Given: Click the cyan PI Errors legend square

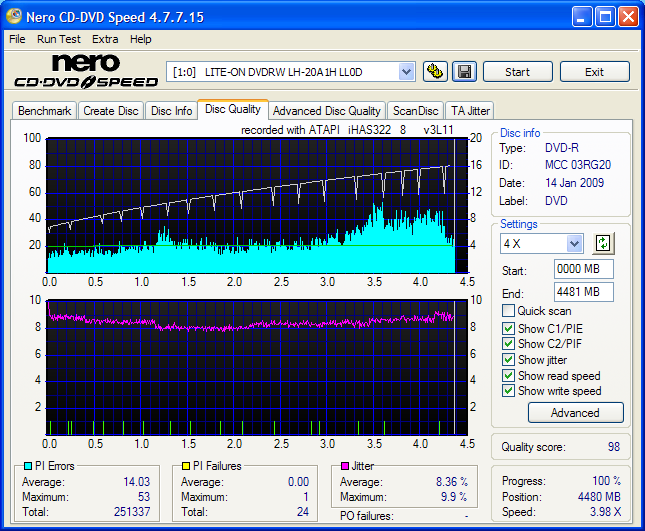Looking at the screenshot, I should pos(26,466).
